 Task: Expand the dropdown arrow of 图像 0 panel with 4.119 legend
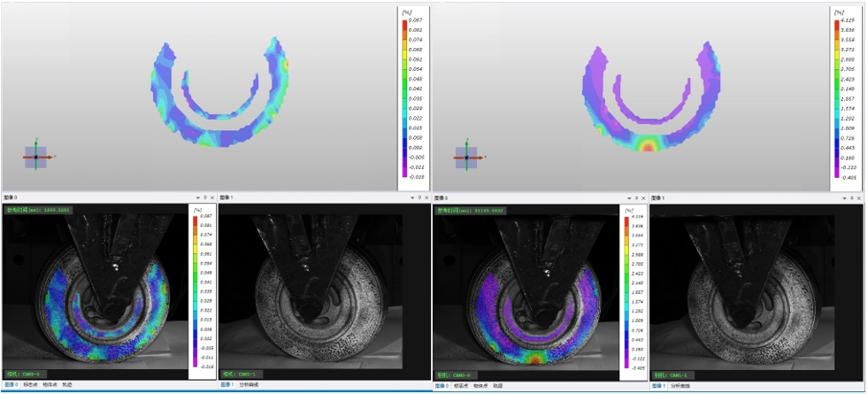click(628, 197)
